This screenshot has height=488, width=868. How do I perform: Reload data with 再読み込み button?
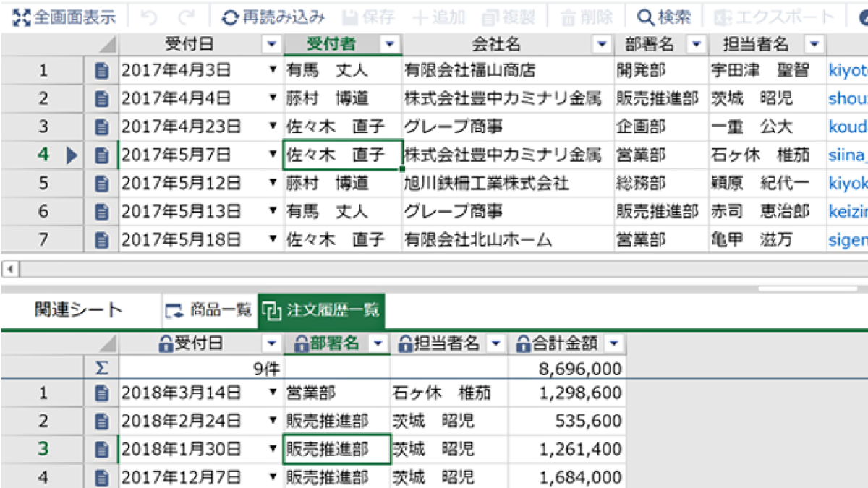pos(273,17)
